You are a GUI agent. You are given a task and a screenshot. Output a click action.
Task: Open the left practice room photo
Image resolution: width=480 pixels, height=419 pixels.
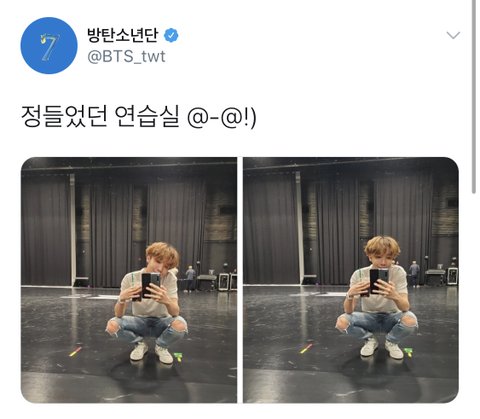click(129, 280)
